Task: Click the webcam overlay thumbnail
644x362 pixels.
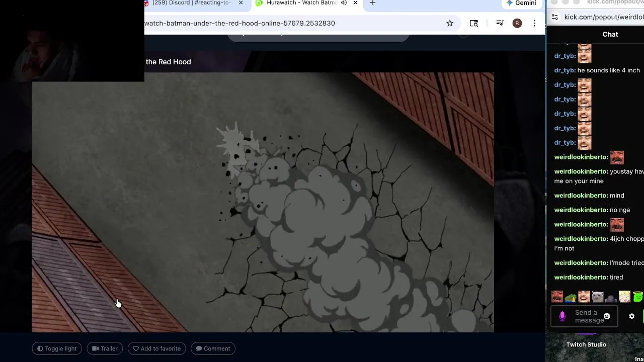Action: (x=72, y=41)
